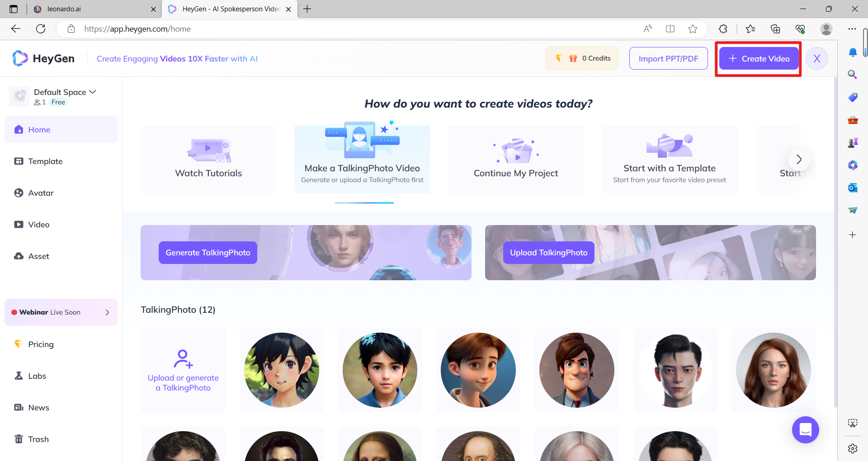This screenshot has width=868, height=461.
Task: Expand the Default Space dropdown
Action: click(65, 92)
